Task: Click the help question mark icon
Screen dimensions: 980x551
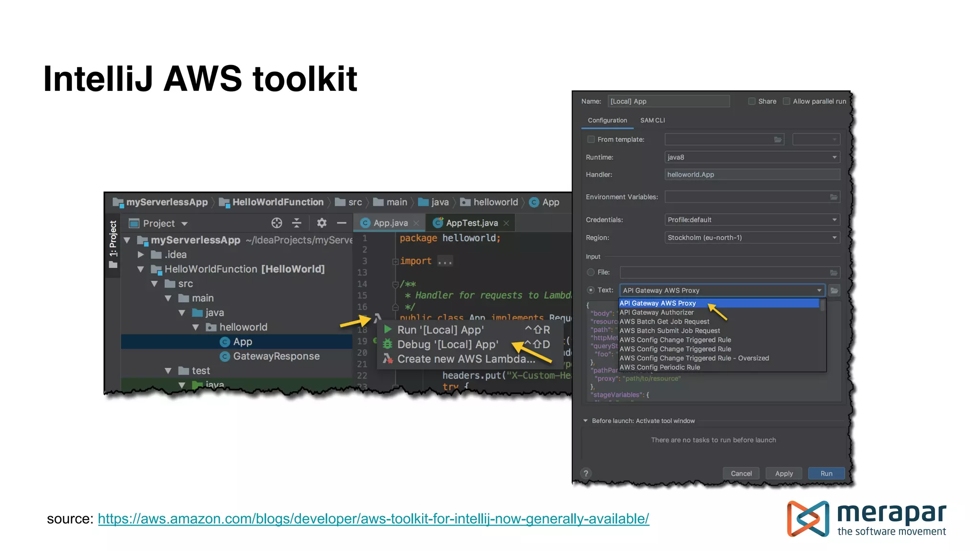Action: (x=586, y=474)
